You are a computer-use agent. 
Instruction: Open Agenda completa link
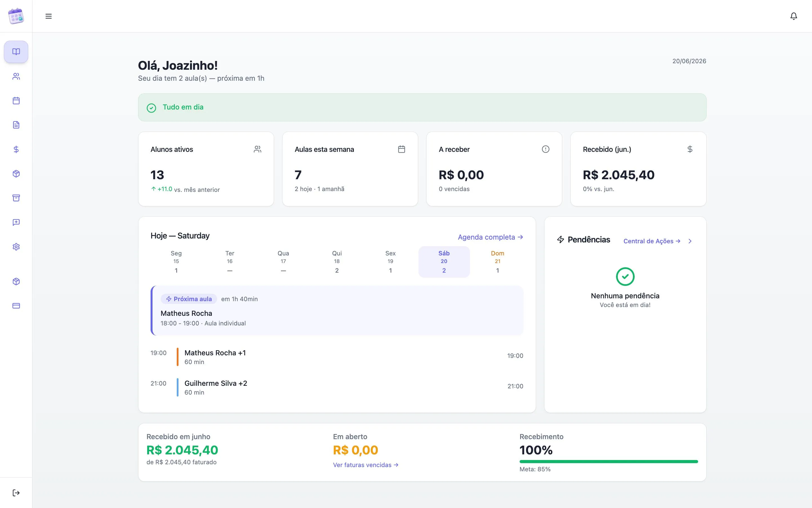pyautogui.click(x=490, y=237)
